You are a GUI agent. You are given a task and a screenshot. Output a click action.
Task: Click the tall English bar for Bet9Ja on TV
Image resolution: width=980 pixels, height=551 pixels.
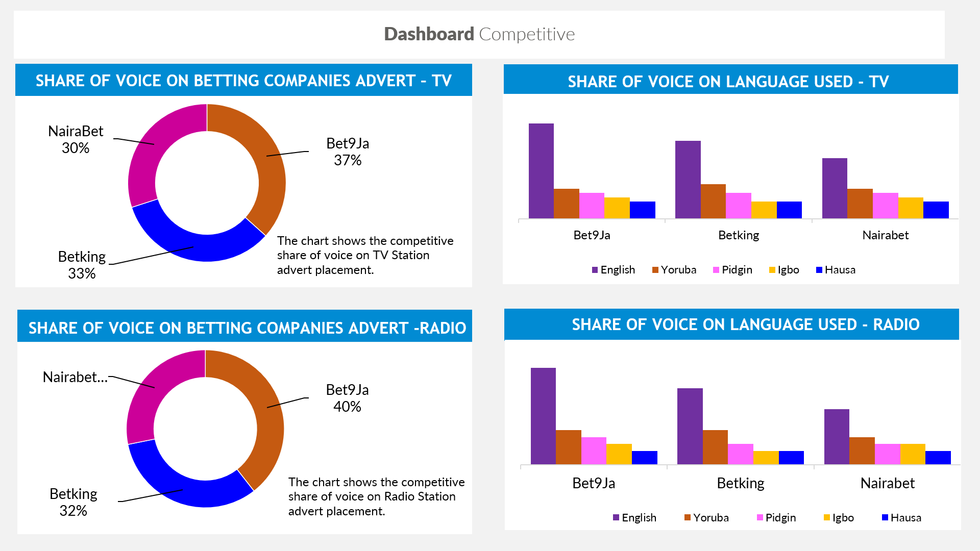(541, 171)
